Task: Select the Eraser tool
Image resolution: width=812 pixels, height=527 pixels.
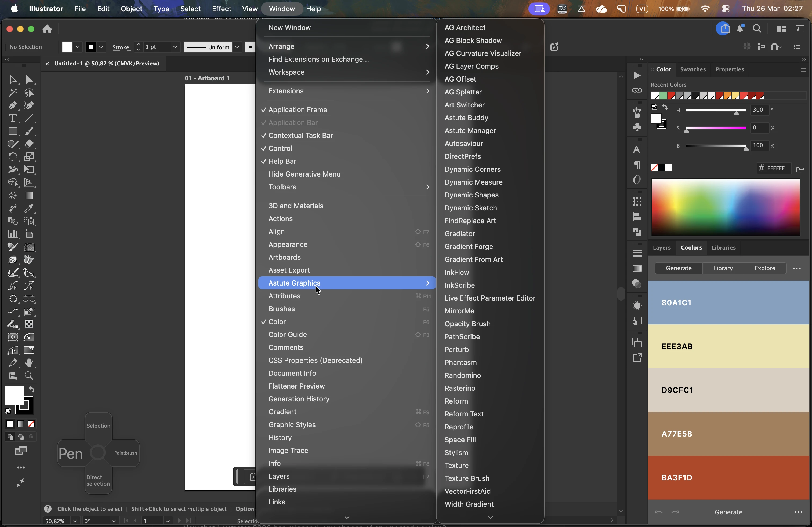Action: coord(29,144)
